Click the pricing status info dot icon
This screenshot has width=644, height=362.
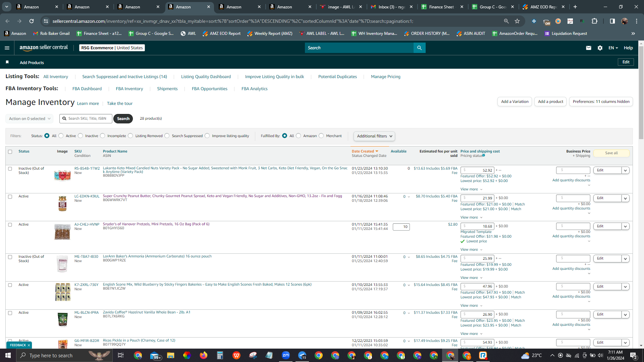484,156
